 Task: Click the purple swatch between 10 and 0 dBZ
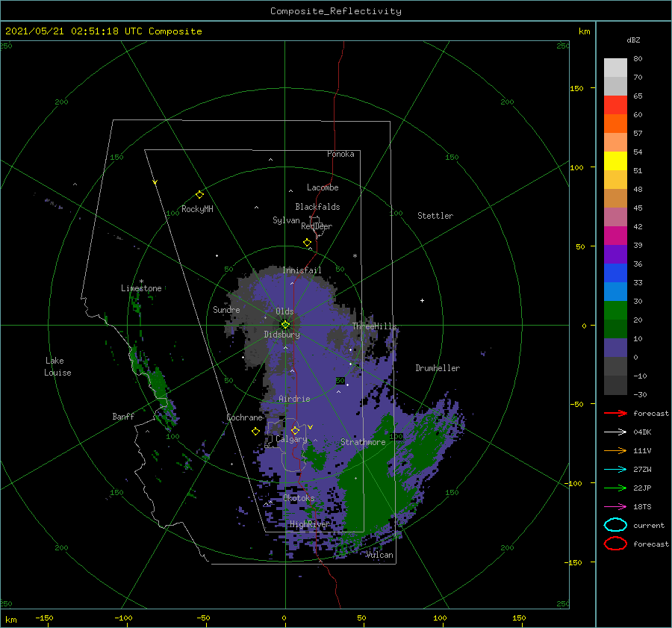click(x=615, y=348)
